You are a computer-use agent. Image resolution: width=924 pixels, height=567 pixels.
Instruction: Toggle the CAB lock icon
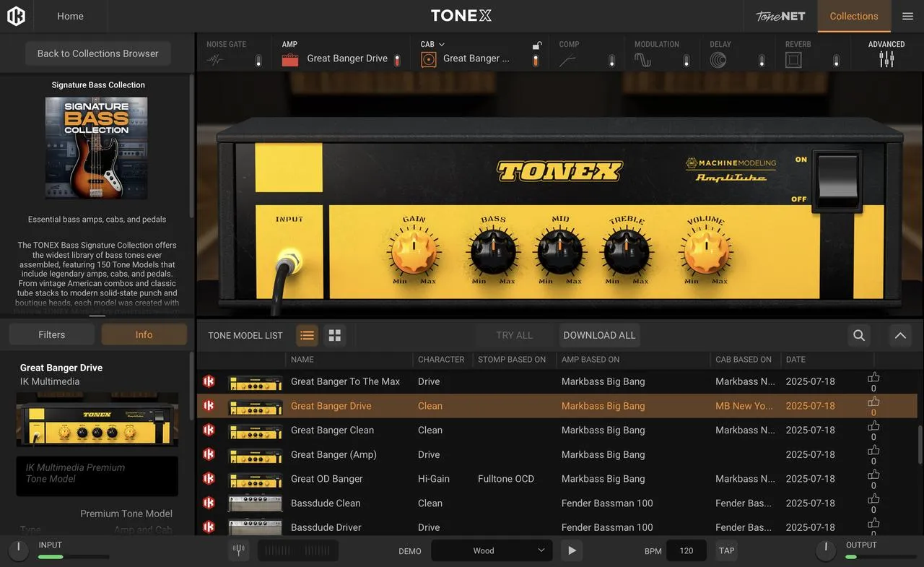pyautogui.click(x=536, y=45)
